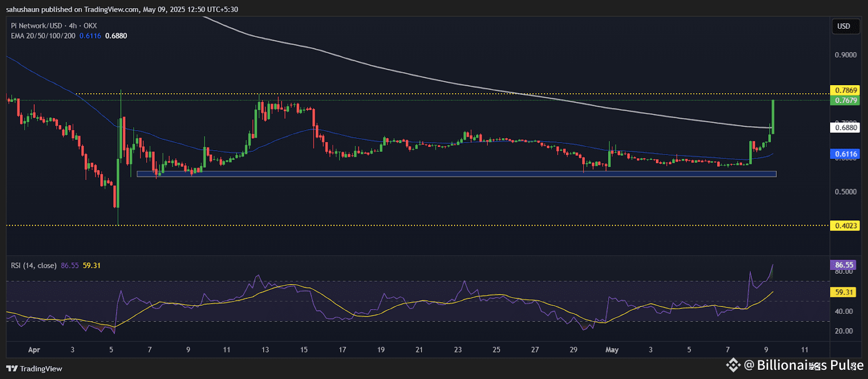Click the Apr label on time axis
The image size is (868, 379).
point(34,350)
